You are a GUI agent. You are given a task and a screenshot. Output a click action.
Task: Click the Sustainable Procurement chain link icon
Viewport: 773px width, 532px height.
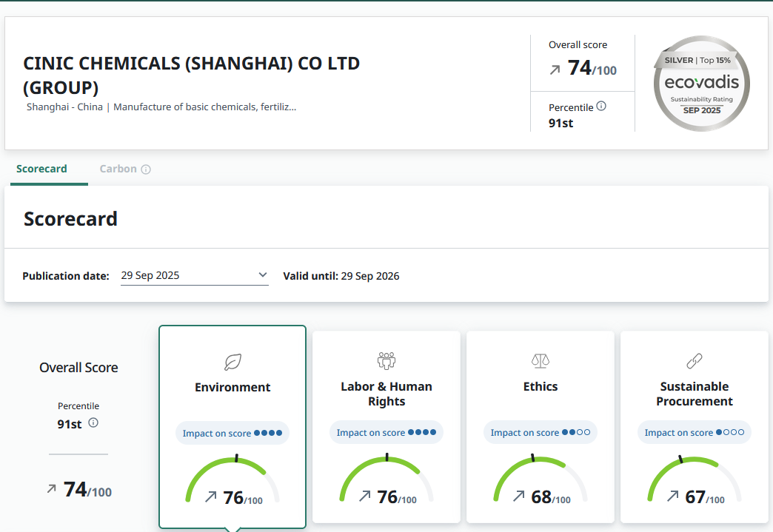click(x=694, y=360)
